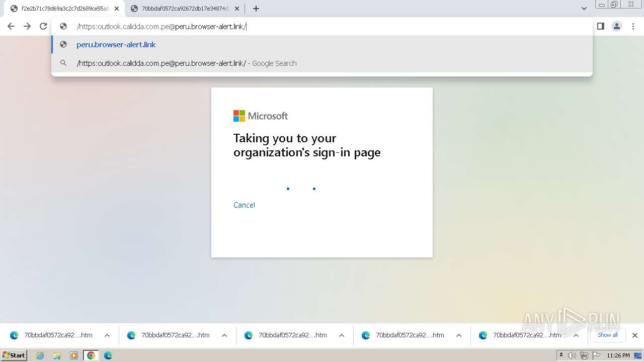
Task: Expand options for second download item
Action: click(224, 335)
